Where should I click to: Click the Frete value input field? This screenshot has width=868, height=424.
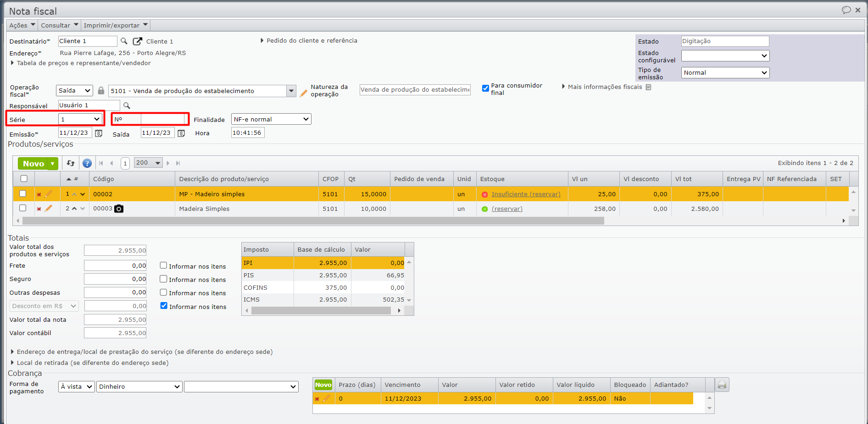click(115, 266)
